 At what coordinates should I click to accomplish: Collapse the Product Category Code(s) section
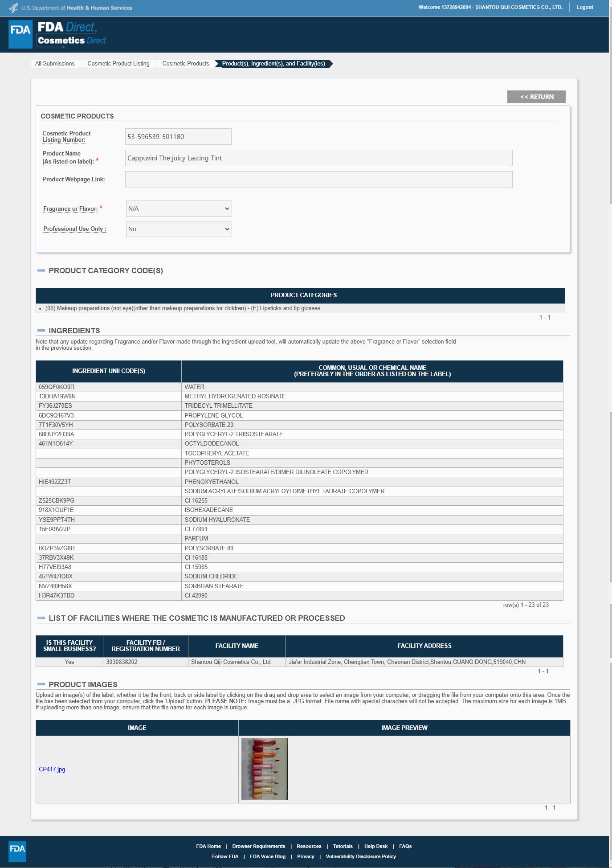pyautogui.click(x=41, y=270)
